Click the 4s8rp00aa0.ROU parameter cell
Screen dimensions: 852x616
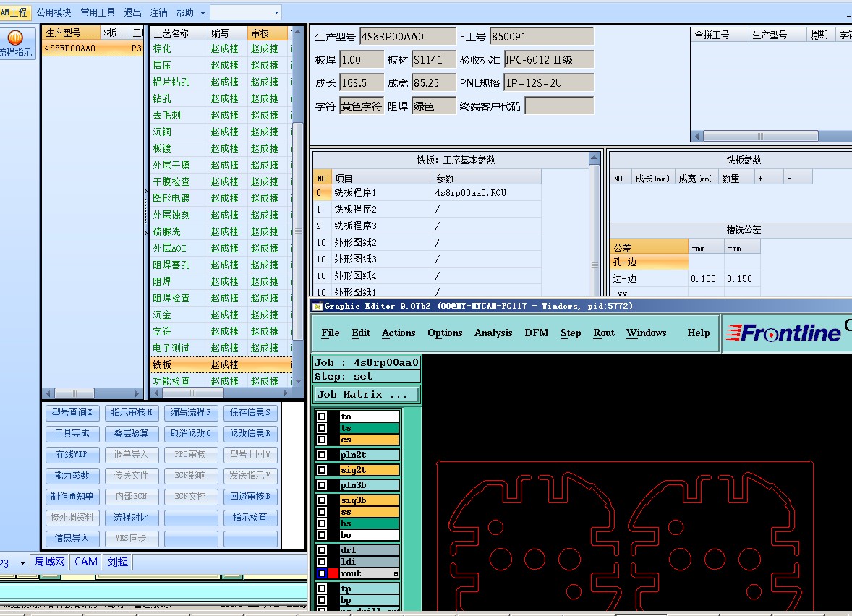click(x=487, y=193)
